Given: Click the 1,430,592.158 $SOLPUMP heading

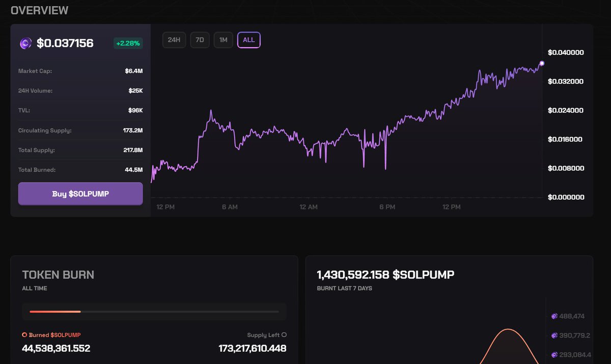Looking at the screenshot, I should point(385,275).
